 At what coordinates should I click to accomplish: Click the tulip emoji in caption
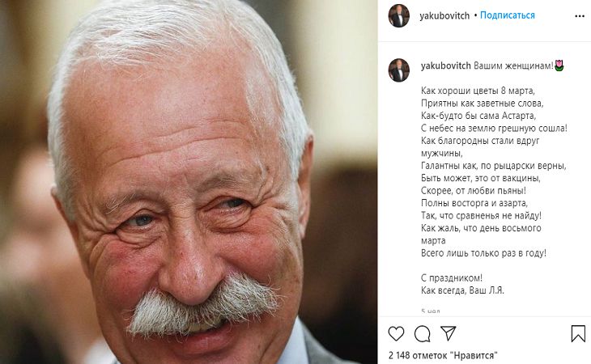tap(559, 66)
